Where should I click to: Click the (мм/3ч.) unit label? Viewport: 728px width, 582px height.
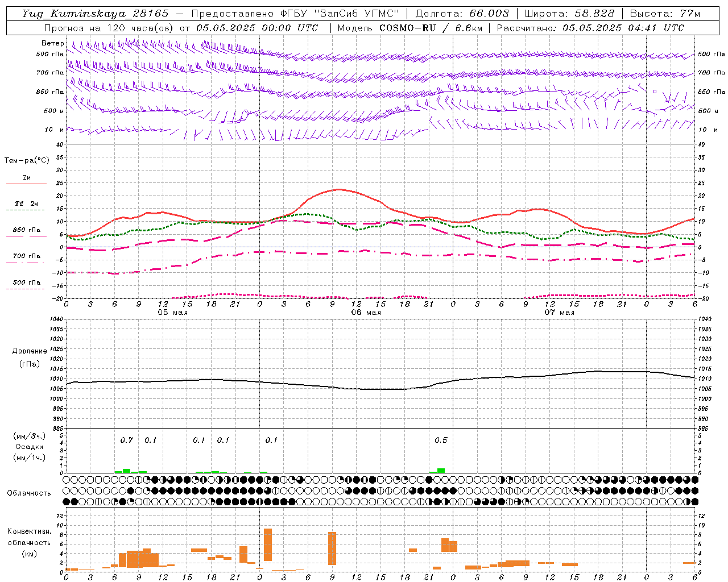pyautogui.click(x=30, y=436)
